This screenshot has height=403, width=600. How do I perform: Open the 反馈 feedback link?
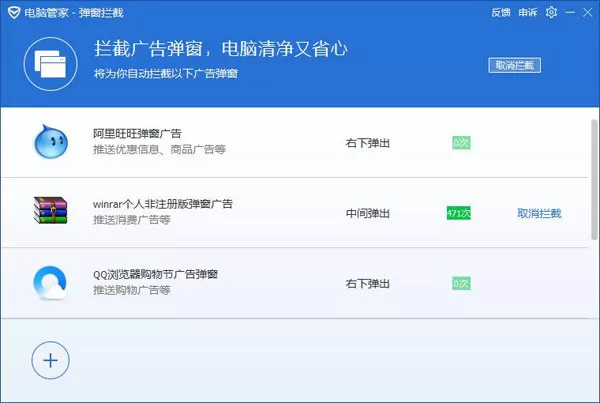(501, 13)
